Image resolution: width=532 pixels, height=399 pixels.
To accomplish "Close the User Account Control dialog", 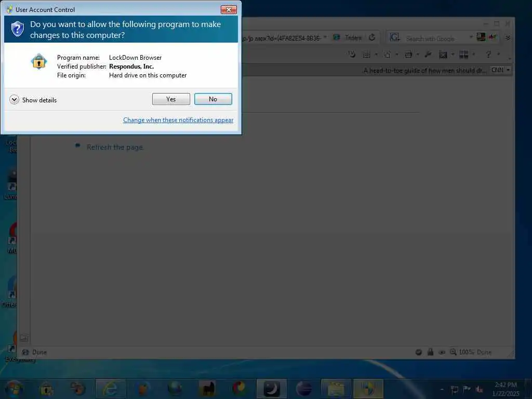I will pos(229,9).
